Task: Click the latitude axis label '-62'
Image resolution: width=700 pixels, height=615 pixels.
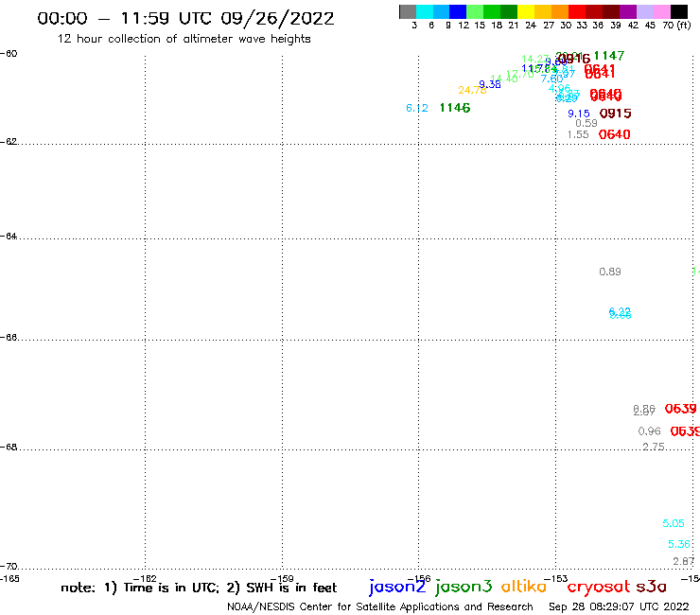Action: (x=9, y=142)
